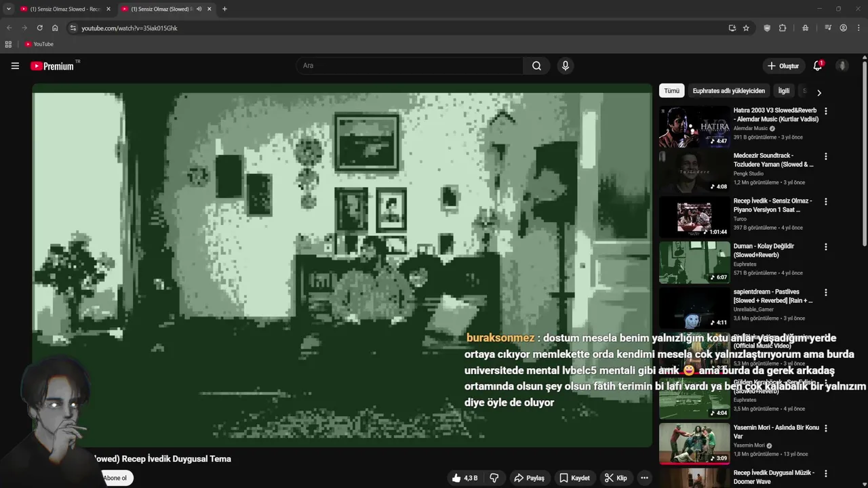Open sapientdream - Pastlives video title
This screenshot has width=868, height=488.
773,296
